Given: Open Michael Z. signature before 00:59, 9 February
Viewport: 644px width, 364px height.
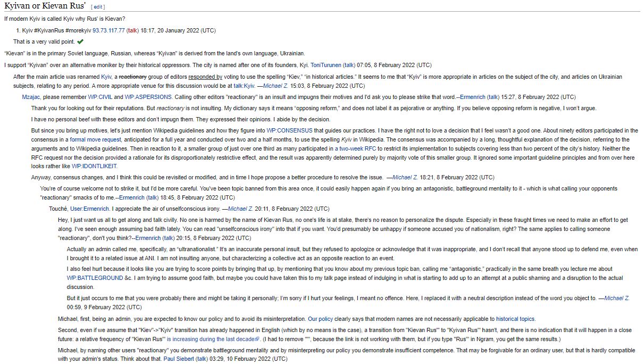Looking at the screenshot, I should (x=617, y=298).
